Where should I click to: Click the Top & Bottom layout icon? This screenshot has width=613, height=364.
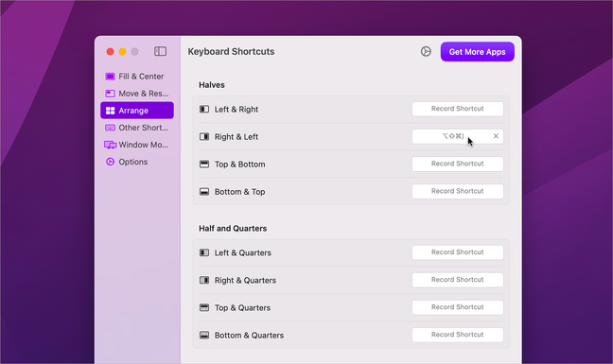coord(204,164)
